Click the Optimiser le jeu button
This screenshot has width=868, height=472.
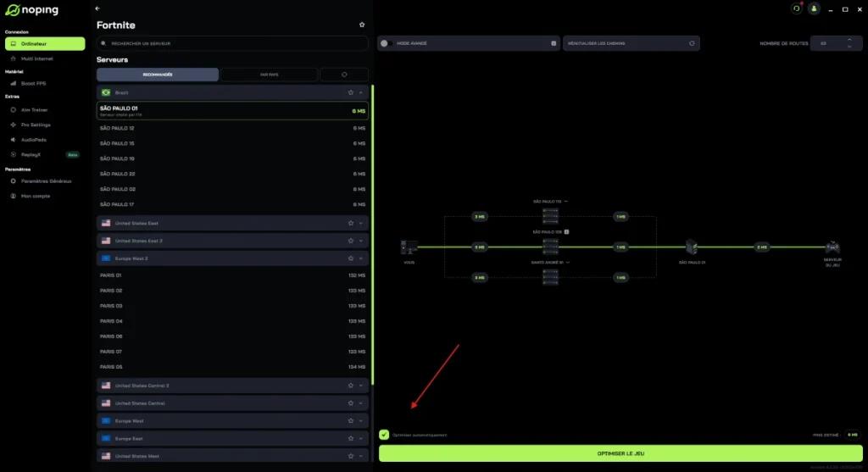tap(620, 453)
